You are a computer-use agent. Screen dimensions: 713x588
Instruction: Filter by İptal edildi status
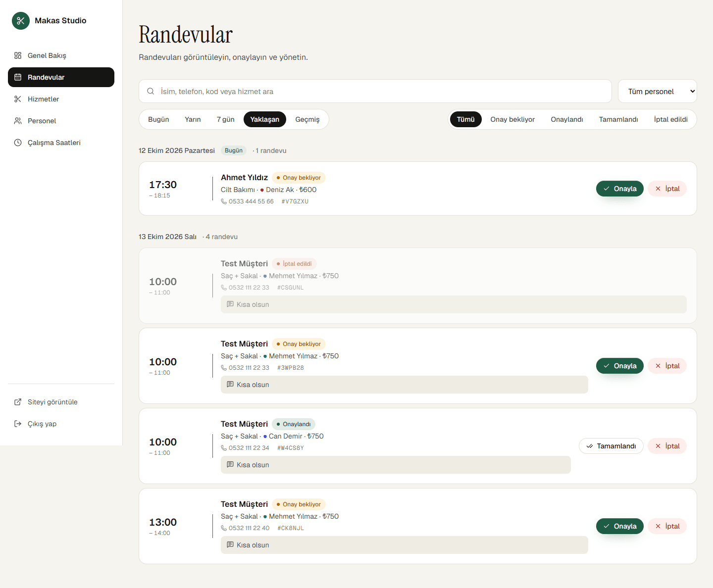point(670,119)
